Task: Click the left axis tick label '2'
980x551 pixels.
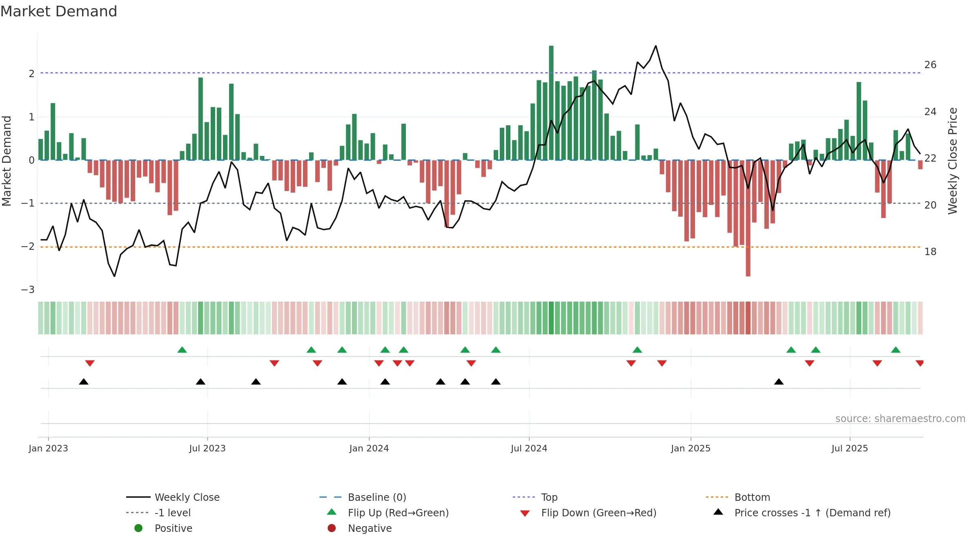Action: click(x=31, y=74)
